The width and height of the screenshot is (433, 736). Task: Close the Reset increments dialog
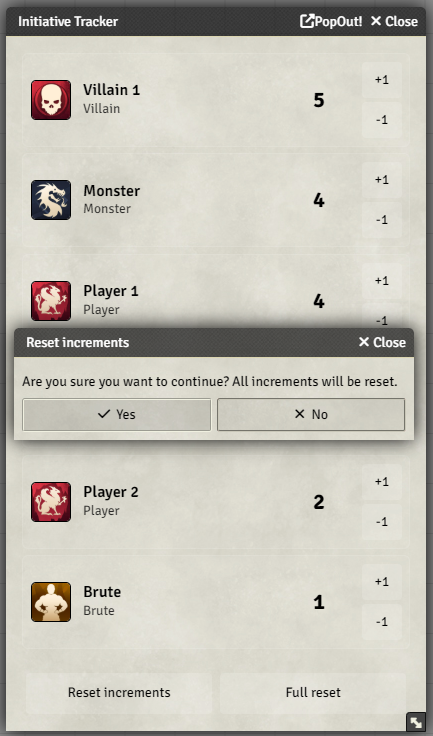(382, 342)
